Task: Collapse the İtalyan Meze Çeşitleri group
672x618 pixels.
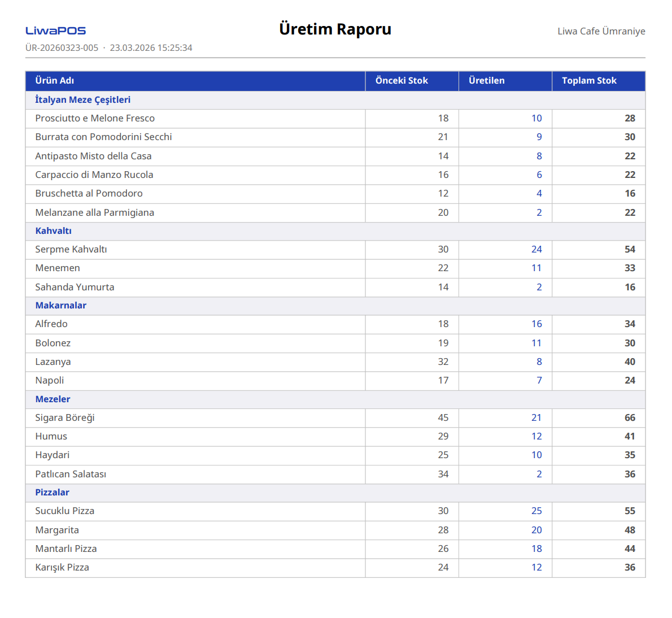Action: click(x=83, y=100)
